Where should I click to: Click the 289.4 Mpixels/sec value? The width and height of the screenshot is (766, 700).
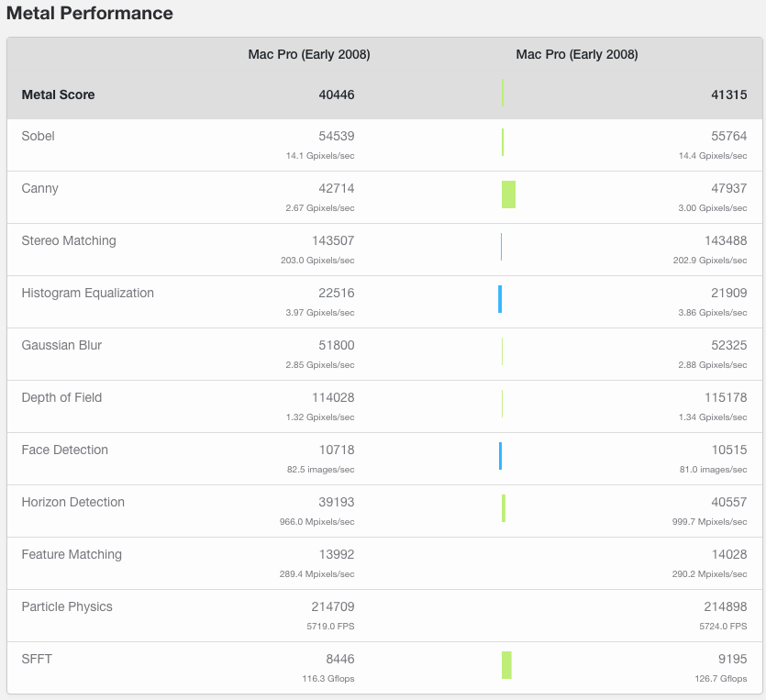(x=317, y=574)
